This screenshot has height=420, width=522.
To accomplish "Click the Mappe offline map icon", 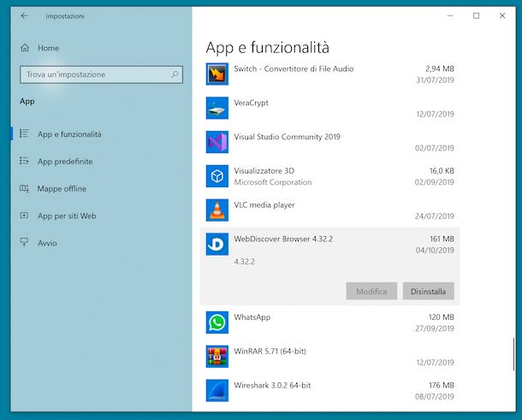I will coord(24,188).
